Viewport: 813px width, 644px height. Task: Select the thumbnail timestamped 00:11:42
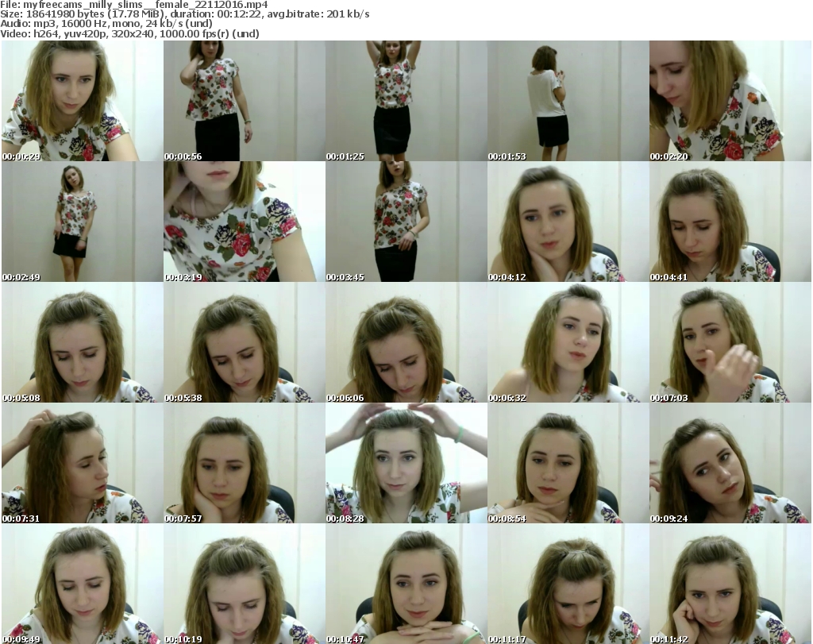coord(730,584)
